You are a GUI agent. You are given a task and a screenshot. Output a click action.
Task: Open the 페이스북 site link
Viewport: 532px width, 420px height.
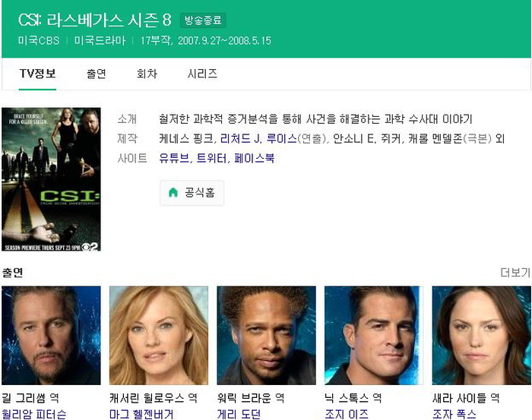pyautogui.click(x=254, y=158)
